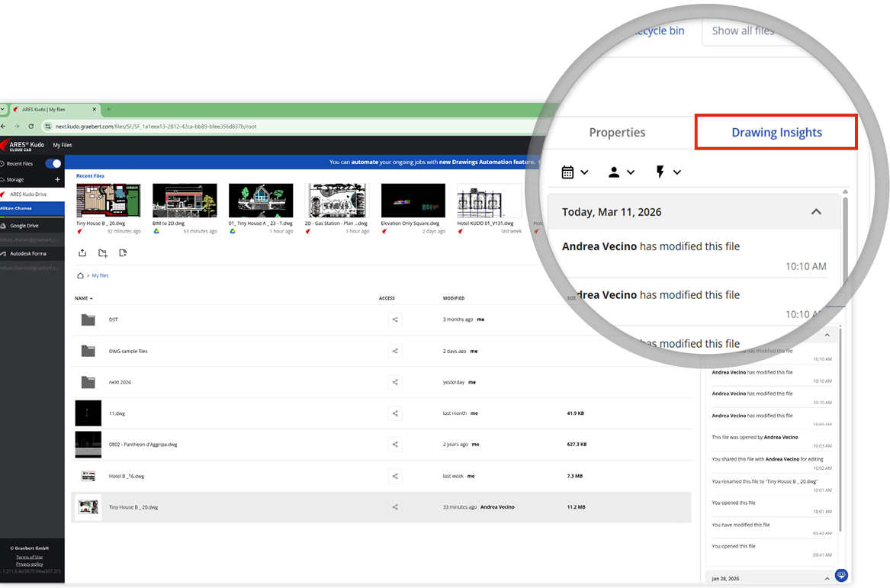Screen dimensions: 890x588
Task: Click share icon for DST folder
Action: tap(394, 320)
